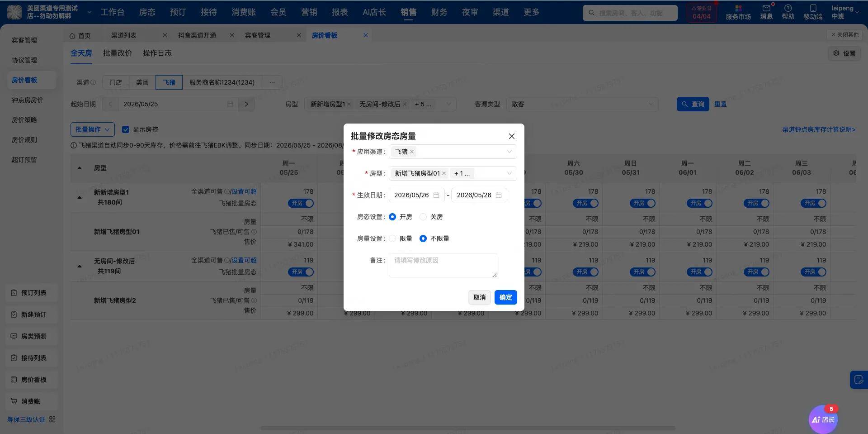Viewport: 868px width, 434px height.
Task: Close the 抖音渠道开通 tab
Action: pos(232,35)
